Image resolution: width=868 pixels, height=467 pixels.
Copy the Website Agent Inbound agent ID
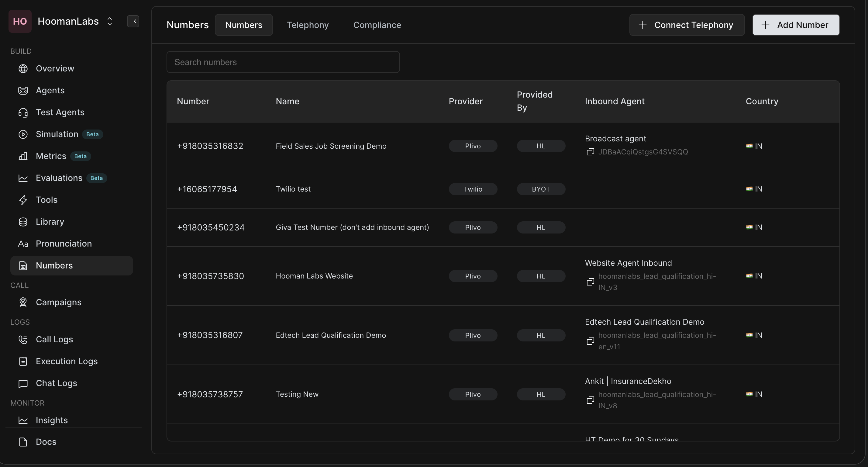pyautogui.click(x=590, y=282)
